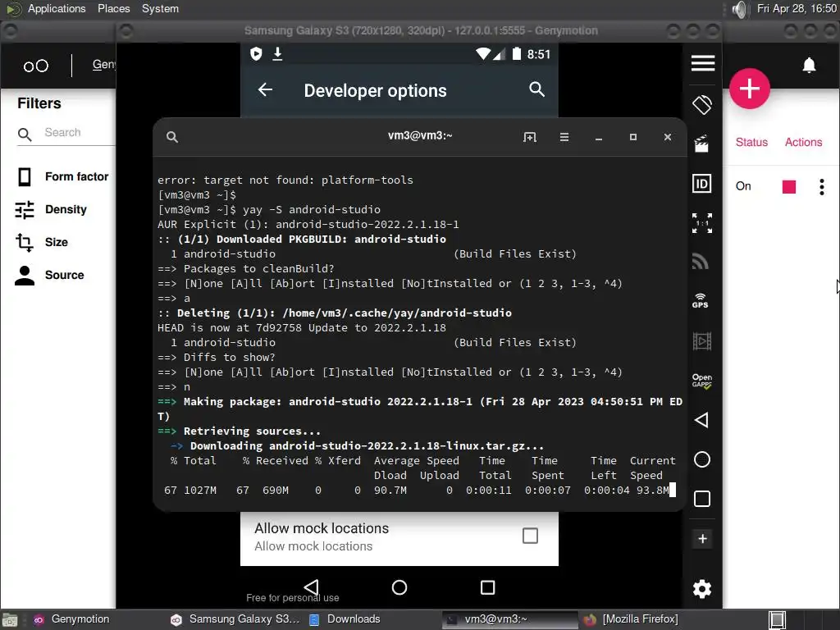Viewport: 840px width, 630px height.
Task: Open the screen capture clapperboard tool
Action: [x=701, y=144]
